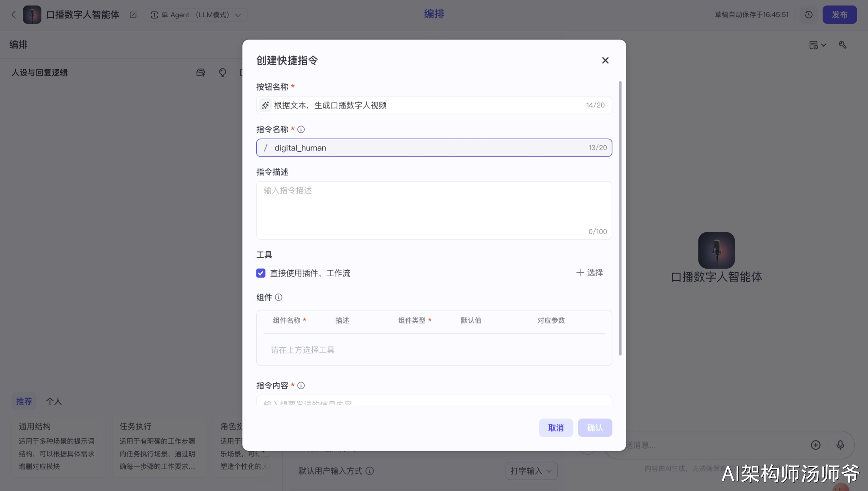
Task: Click the edit icon next to agent name
Action: [x=133, y=15]
